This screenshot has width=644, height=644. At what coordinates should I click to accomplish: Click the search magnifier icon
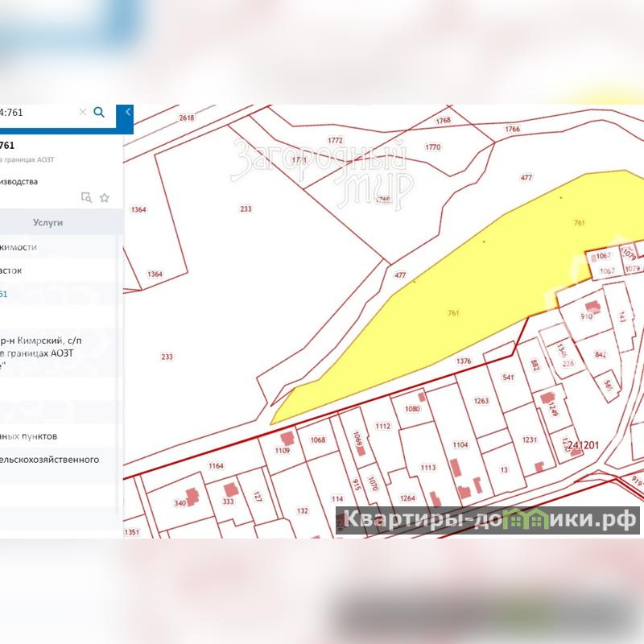tap(99, 112)
